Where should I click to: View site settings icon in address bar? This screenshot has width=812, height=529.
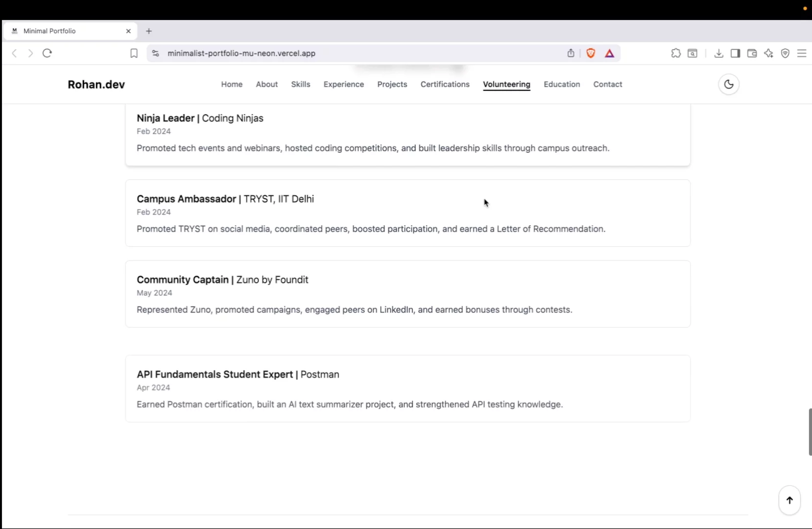155,53
